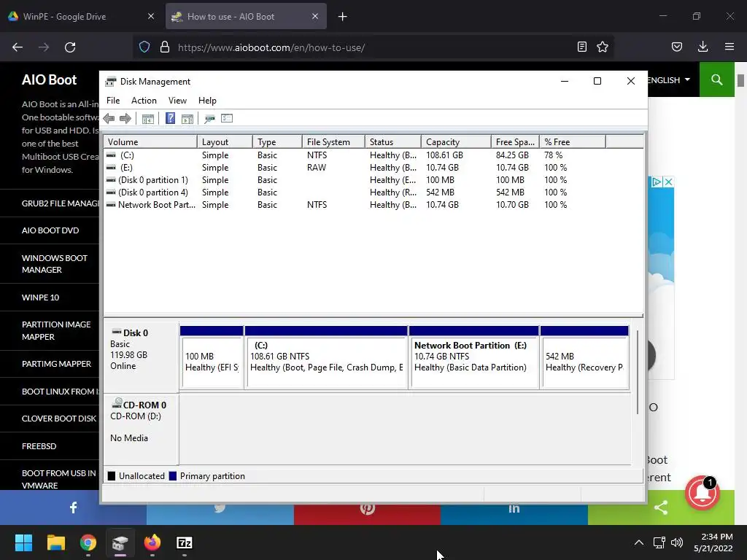Image resolution: width=747 pixels, height=560 pixels.
Task: Click the Settings list toolbar icon in Disk Management
Action: (x=227, y=118)
